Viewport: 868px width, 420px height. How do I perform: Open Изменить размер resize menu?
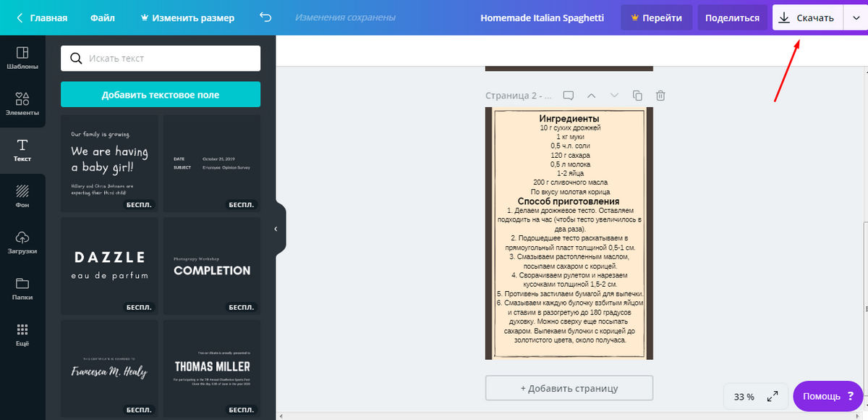(x=187, y=18)
